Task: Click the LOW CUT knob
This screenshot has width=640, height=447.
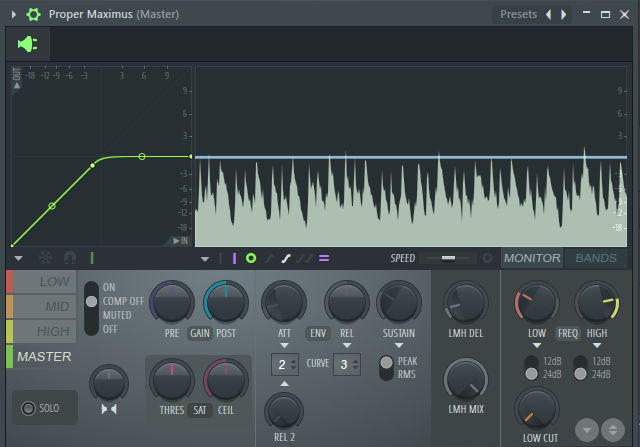Action: click(x=537, y=409)
